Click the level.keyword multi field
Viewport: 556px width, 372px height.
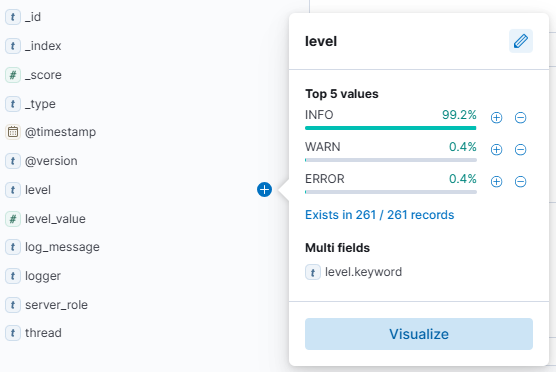363,272
